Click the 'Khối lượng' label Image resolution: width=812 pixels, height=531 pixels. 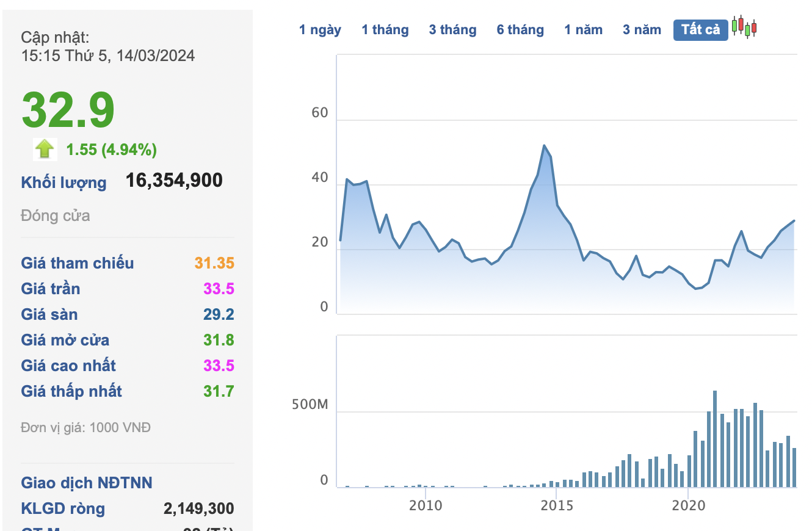pyautogui.click(x=63, y=182)
